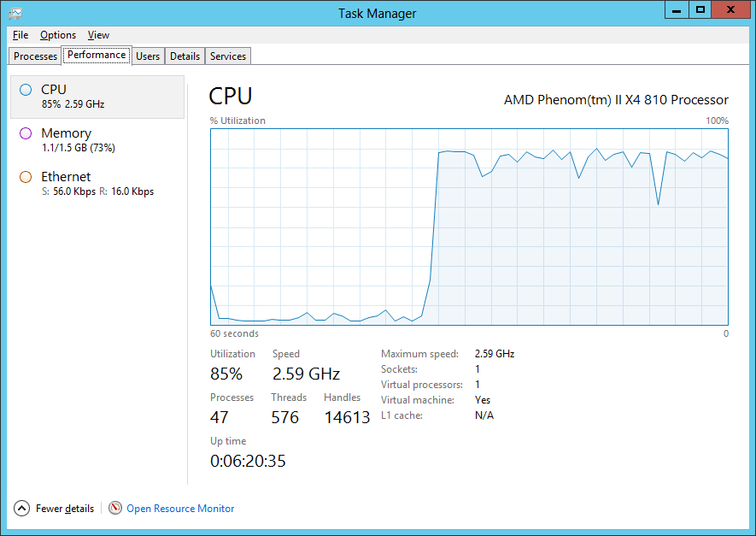
Task: Maximize the Task Manager window
Action: coord(700,9)
